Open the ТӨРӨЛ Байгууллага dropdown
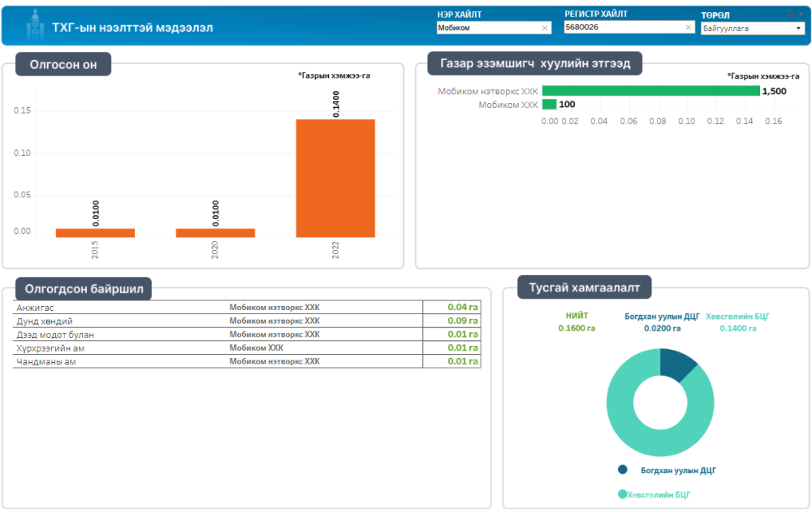This screenshot has height=509, width=812. (x=753, y=28)
